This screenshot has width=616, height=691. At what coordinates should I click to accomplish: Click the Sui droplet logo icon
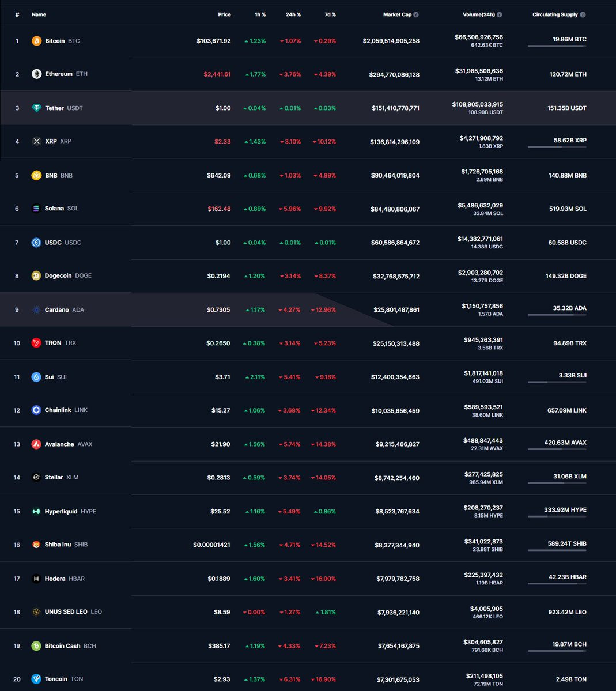coord(36,377)
